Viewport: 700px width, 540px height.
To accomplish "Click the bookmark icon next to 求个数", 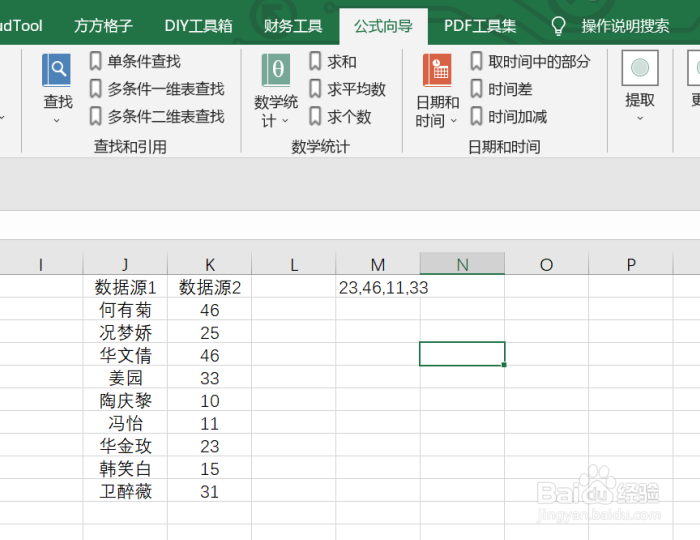I will pyautogui.click(x=315, y=116).
